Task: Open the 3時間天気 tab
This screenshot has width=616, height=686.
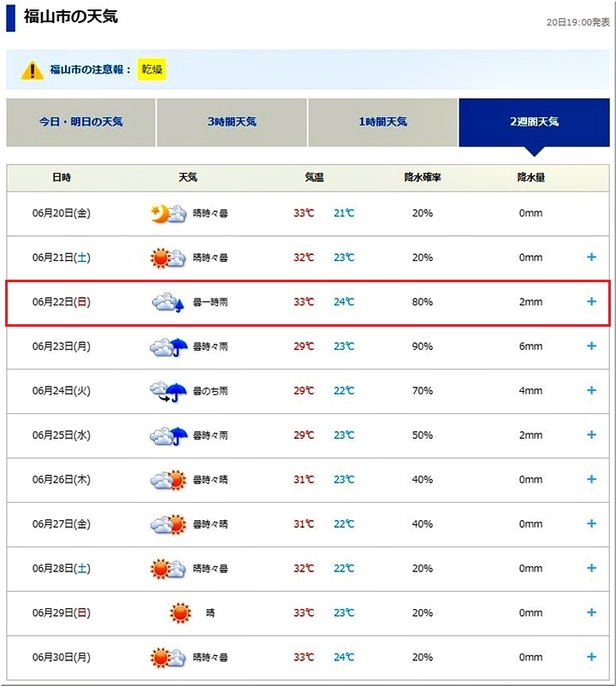Action: tap(232, 122)
